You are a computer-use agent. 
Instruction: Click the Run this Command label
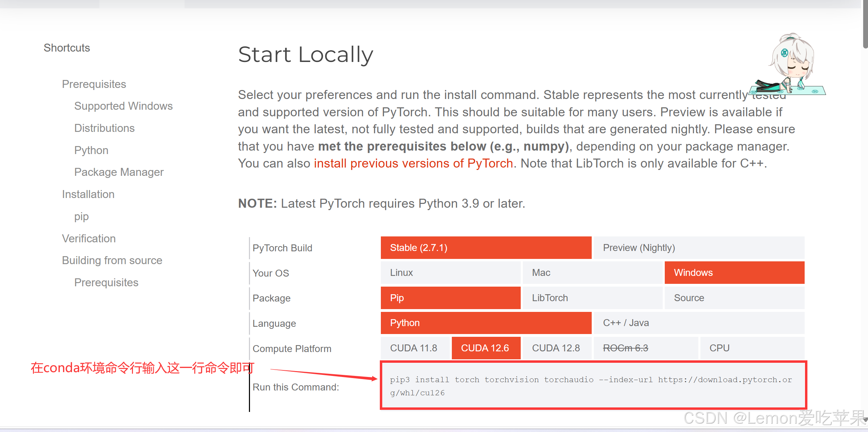(296, 387)
